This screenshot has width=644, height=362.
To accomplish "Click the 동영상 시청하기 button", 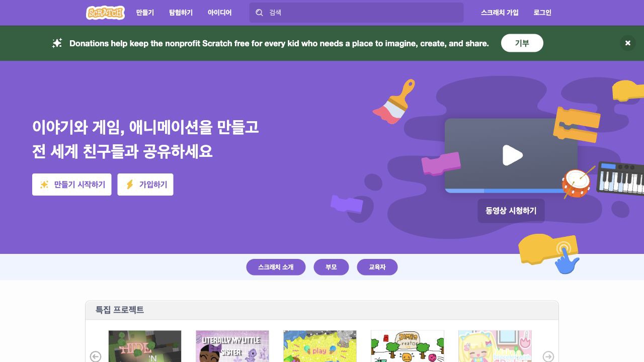I will point(511,211).
